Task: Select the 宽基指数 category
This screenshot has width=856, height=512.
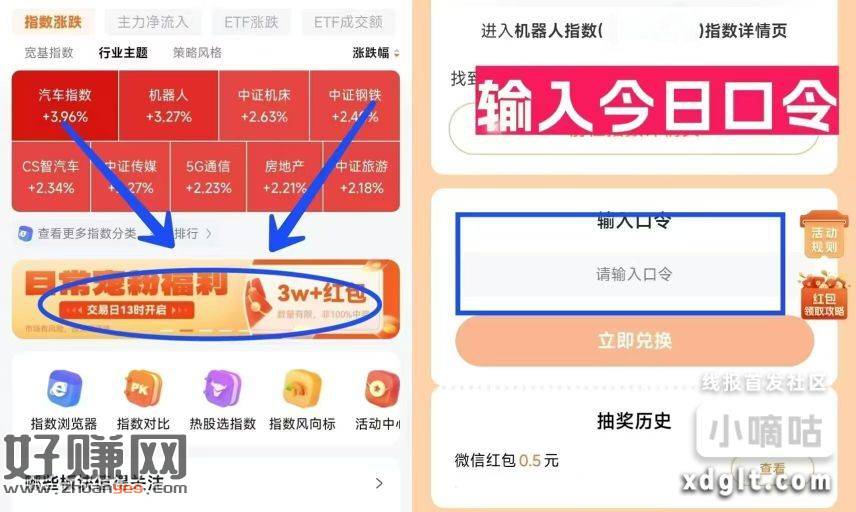Action: point(49,53)
